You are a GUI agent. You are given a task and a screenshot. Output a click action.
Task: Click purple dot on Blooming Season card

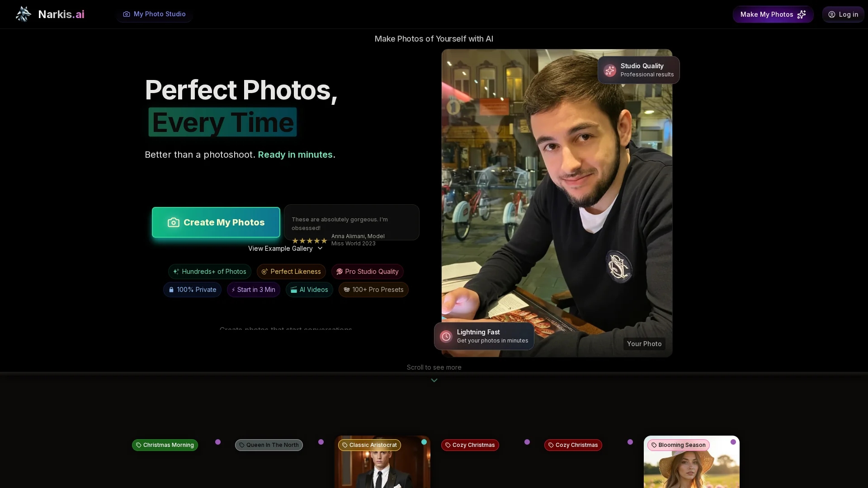pyautogui.click(x=733, y=442)
